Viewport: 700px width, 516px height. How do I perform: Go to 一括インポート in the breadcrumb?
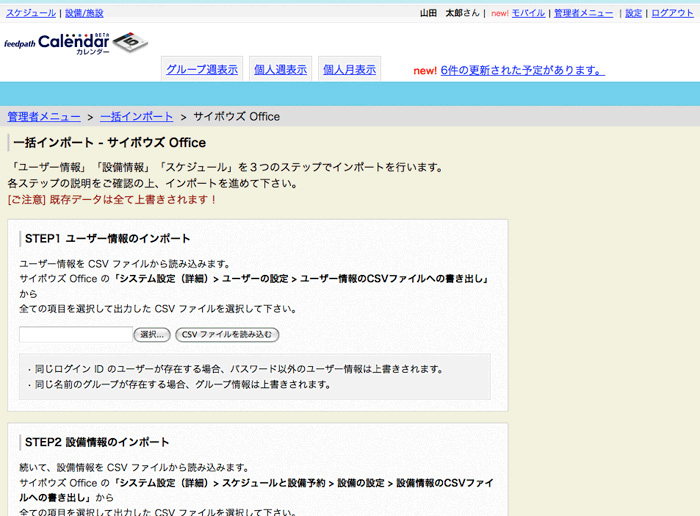coord(136,117)
